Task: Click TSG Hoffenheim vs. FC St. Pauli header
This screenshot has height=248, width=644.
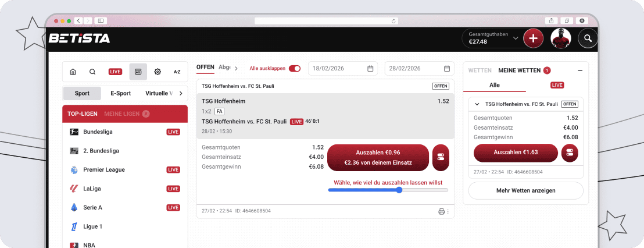Action: (238, 86)
